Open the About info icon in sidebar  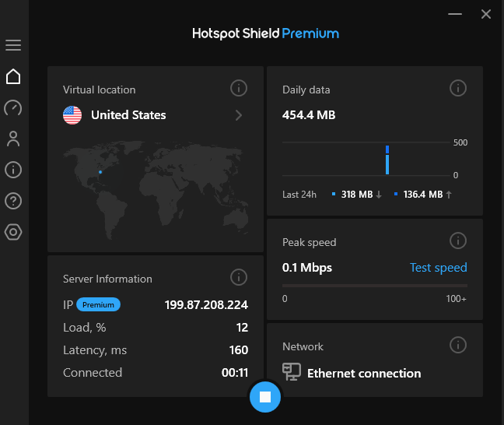pyautogui.click(x=13, y=170)
